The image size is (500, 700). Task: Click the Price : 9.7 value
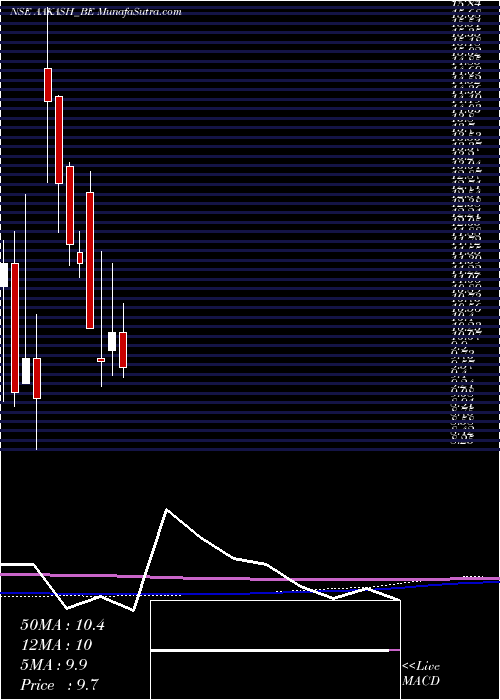click(x=61, y=685)
